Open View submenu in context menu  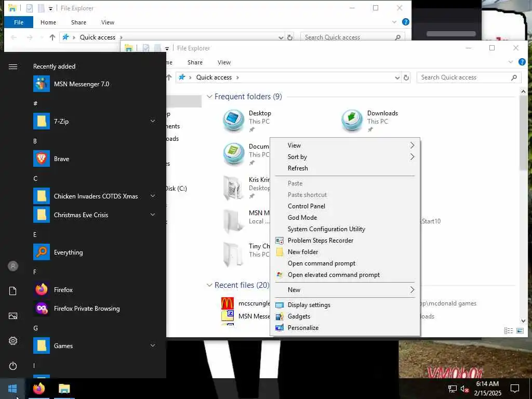[345, 145]
